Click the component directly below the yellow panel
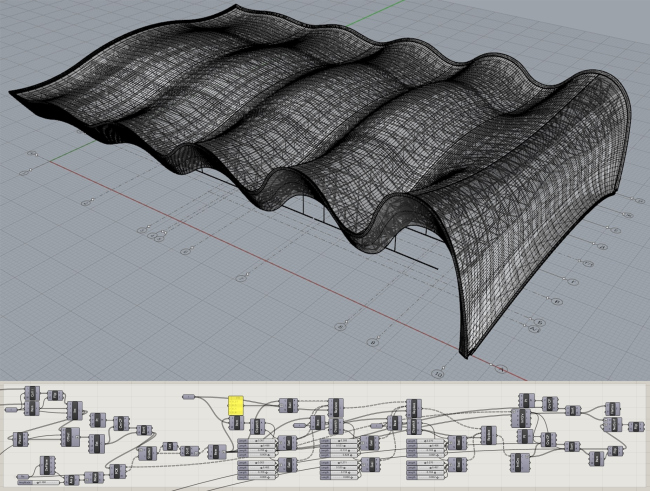 click(x=236, y=423)
